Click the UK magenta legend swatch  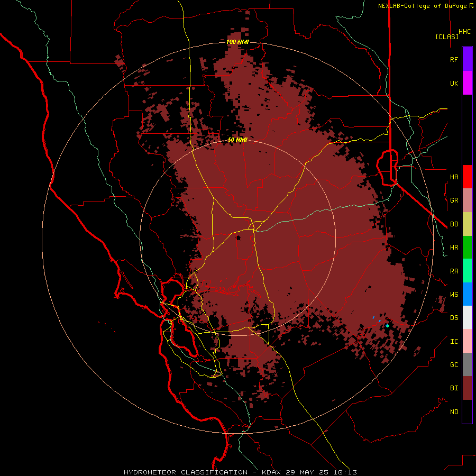(x=467, y=83)
